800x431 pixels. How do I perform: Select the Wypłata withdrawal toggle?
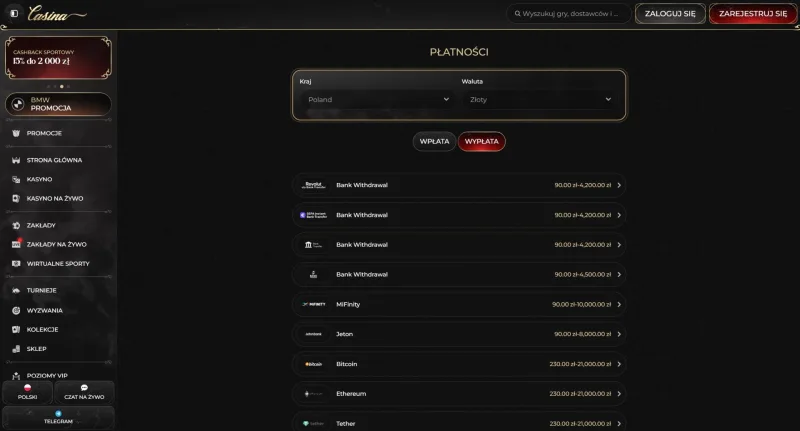(482, 141)
